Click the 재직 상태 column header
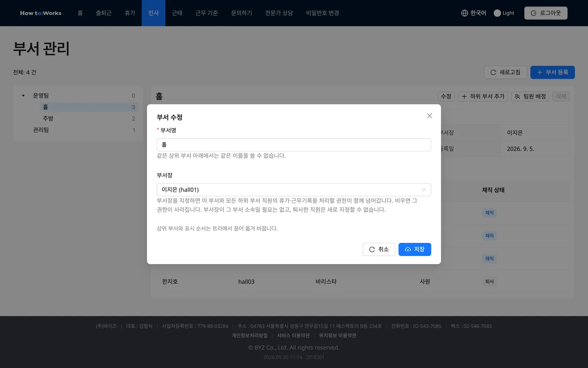 pyautogui.click(x=493, y=190)
